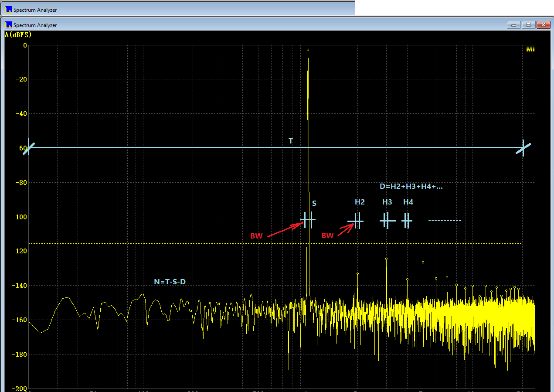The image size is (554, 392).
Task: Click the red BW label pointing to H2
Action: tap(327, 235)
